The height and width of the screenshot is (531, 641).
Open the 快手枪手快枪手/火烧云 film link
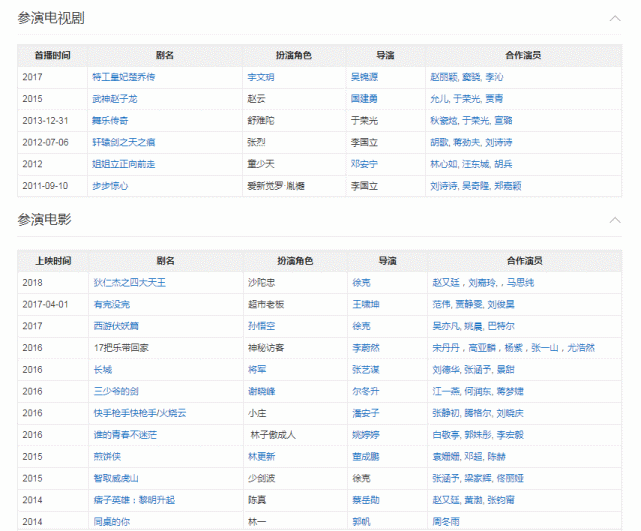coord(140,413)
